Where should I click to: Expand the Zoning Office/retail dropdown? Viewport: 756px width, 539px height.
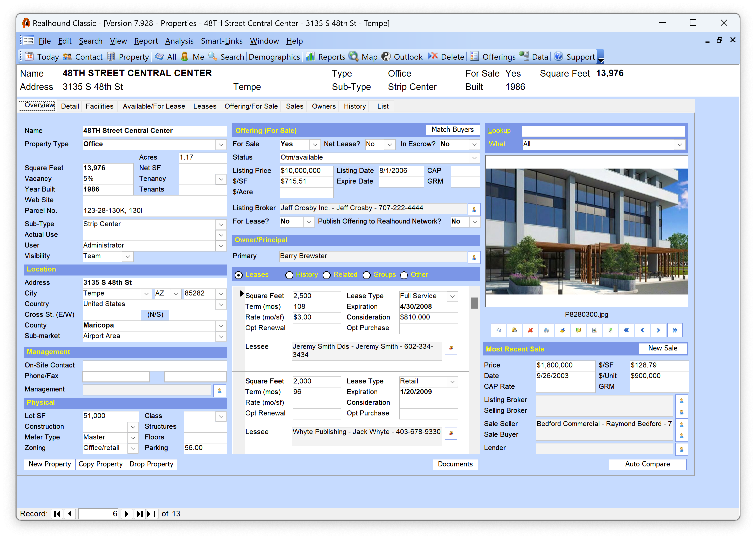[133, 448]
